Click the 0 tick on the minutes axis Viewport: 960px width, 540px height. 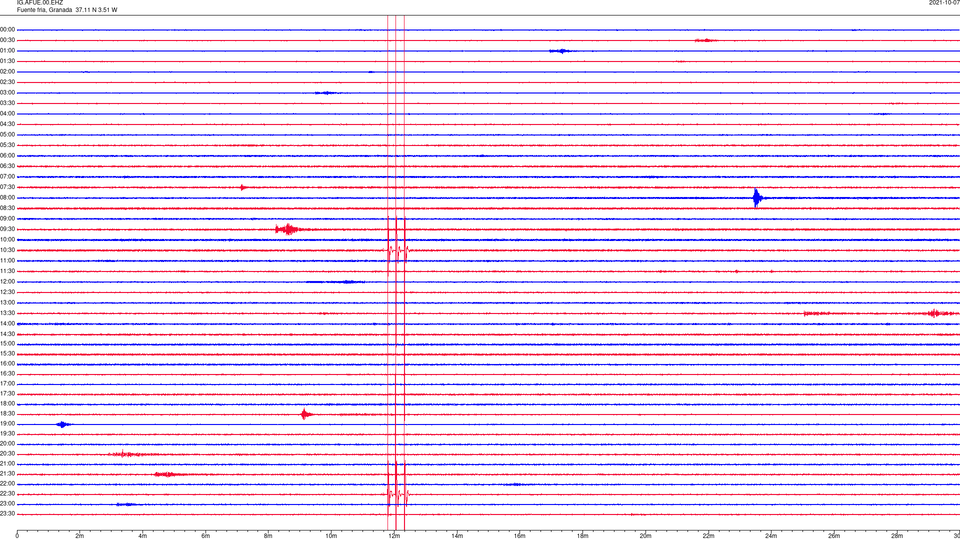(17, 536)
